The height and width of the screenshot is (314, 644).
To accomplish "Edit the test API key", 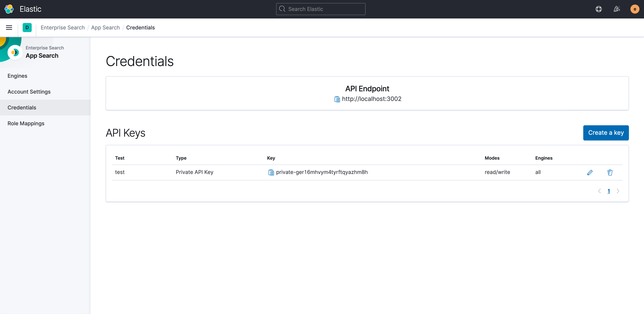I will tap(590, 172).
